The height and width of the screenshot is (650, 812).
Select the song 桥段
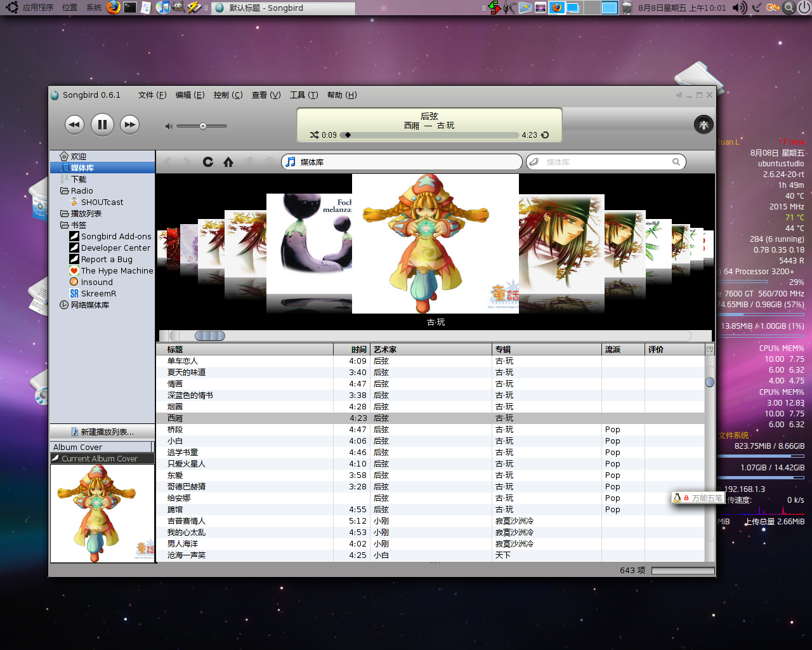coord(431,430)
